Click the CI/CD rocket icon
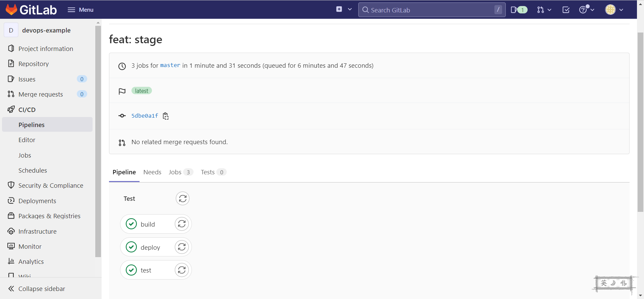Image resolution: width=644 pixels, height=299 pixels. click(11, 109)
